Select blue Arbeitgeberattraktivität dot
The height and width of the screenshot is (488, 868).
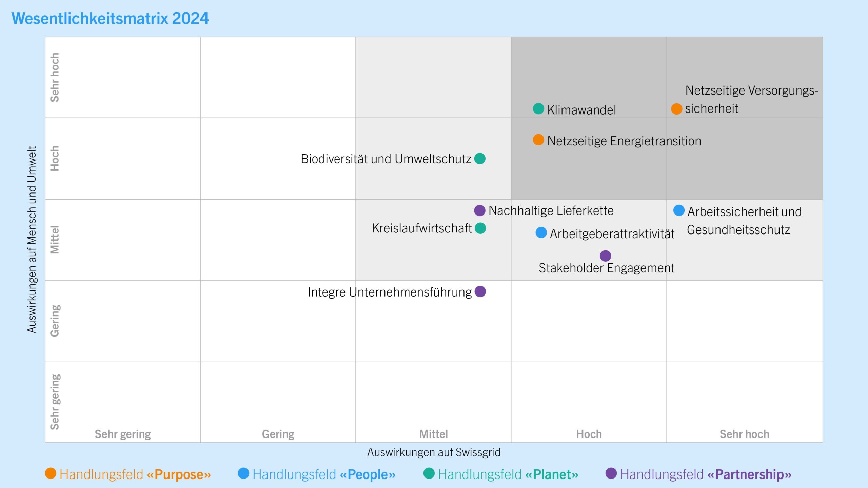point(541,233)
